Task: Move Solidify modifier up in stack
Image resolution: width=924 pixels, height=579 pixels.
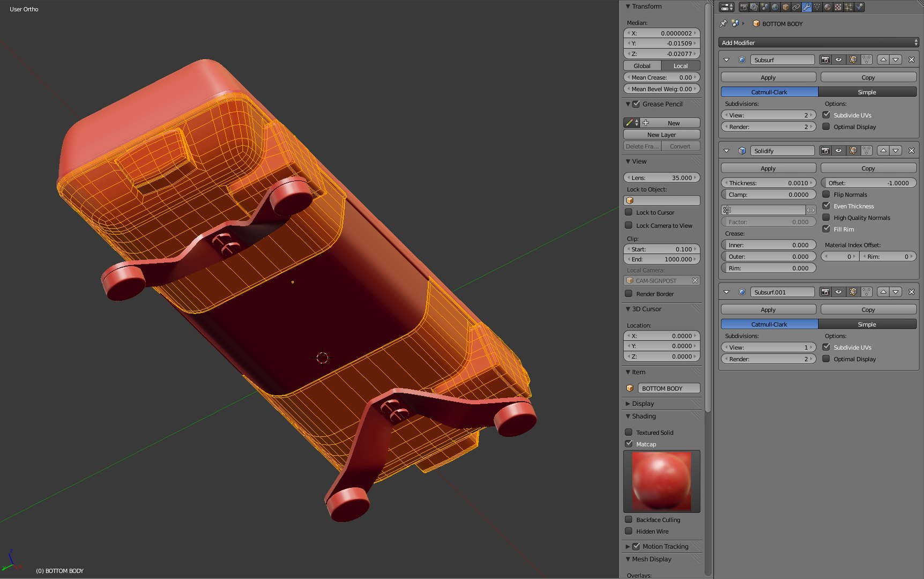Action: click(883, 151)
